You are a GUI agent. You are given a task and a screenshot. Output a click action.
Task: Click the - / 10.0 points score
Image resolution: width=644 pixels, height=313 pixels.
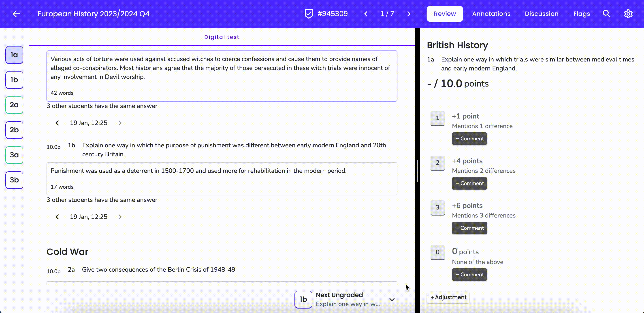458,83
